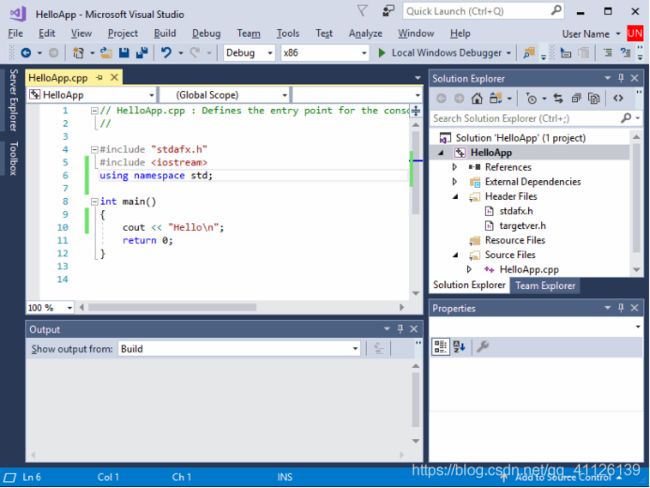Image resolution: width=650 pixels, height=488 pixels.
Task: Pin the Properties panel
Action: [621, 308]
